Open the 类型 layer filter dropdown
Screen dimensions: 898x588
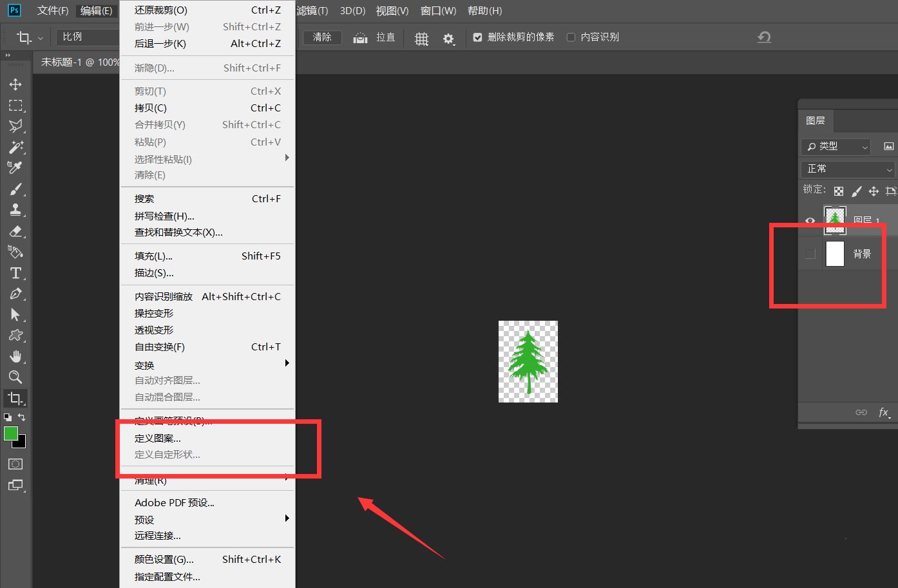836,146
